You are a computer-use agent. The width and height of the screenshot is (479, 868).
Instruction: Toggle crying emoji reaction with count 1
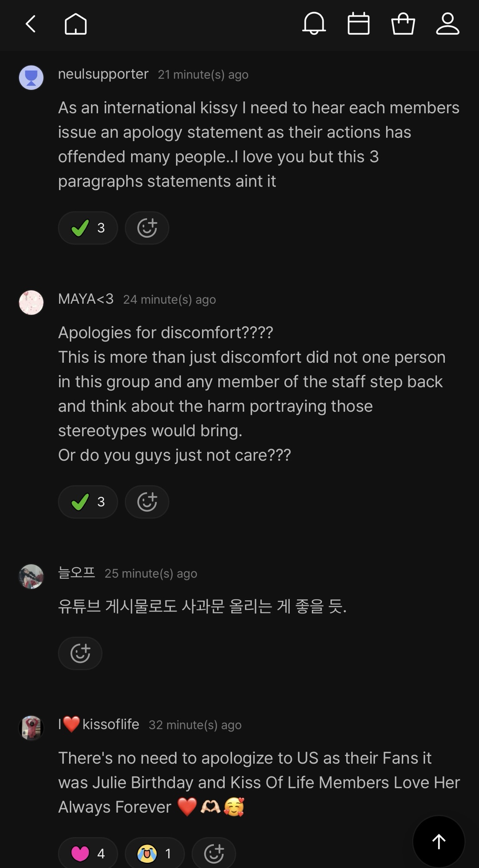click(x=155, y=853)
